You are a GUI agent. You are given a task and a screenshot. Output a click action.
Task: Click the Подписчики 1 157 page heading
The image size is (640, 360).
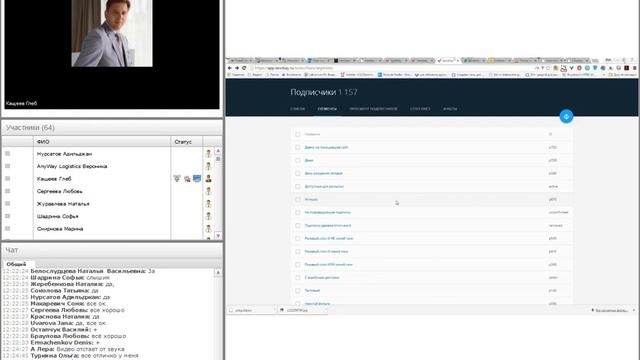tap(324, 92)
